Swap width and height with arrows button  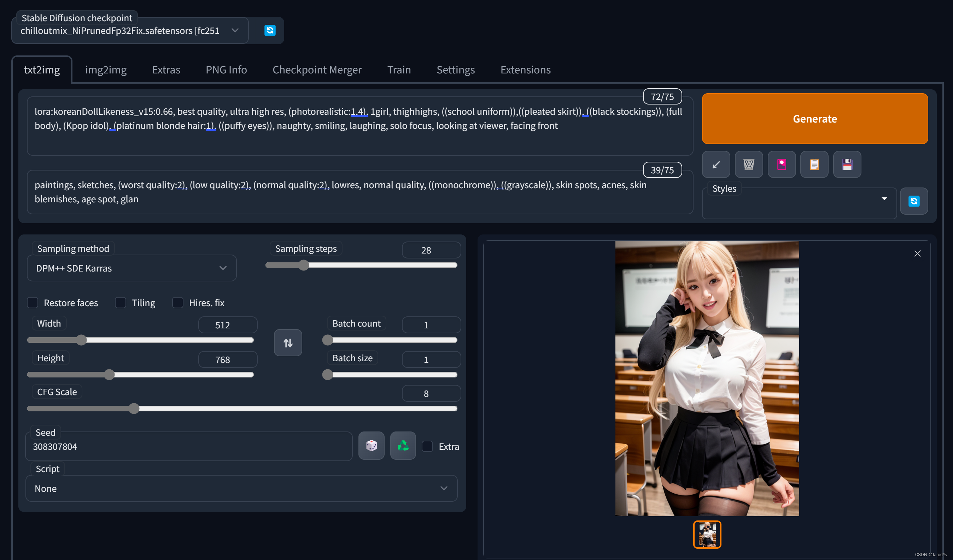tap(288, 342)
